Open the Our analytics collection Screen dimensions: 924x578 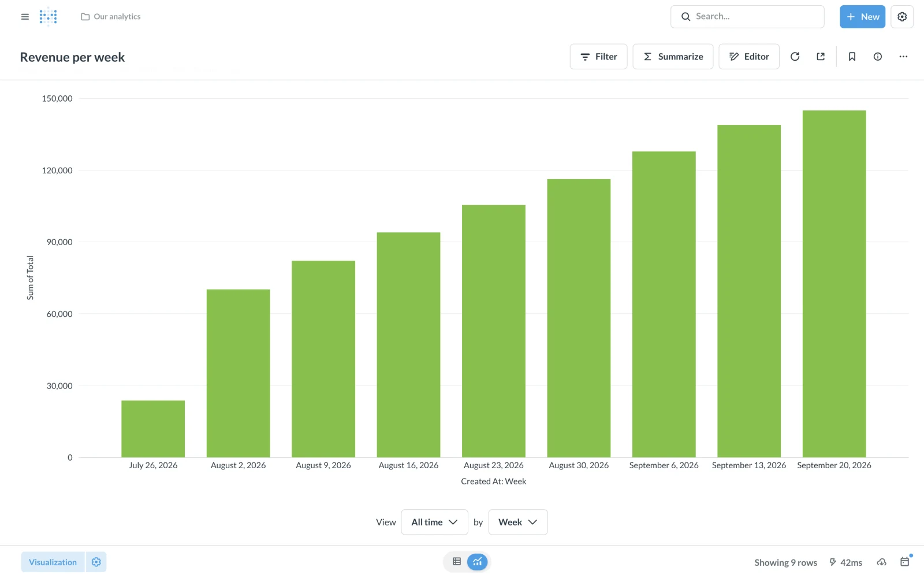[x=111, y=17]
